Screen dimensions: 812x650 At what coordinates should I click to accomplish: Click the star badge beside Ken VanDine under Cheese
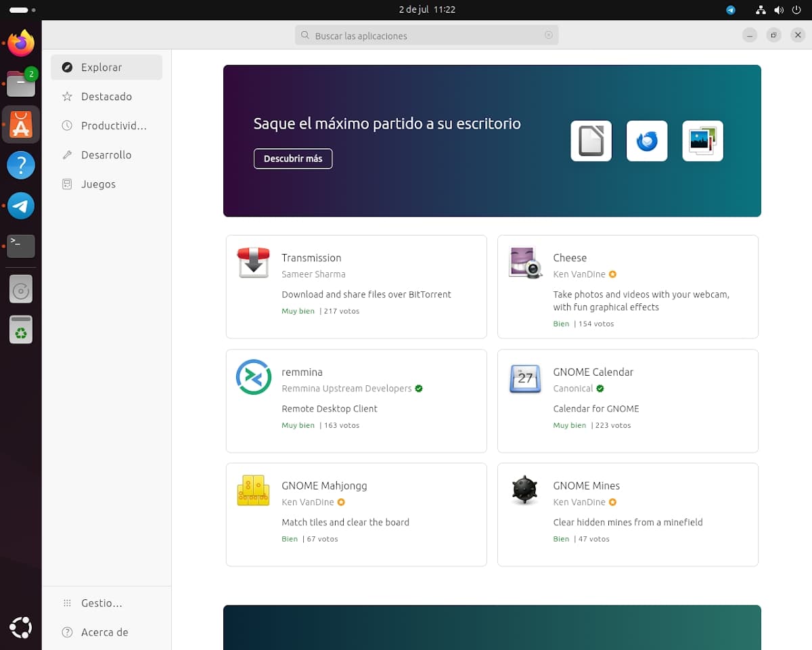pyautogui.click(x=612, y=274)
